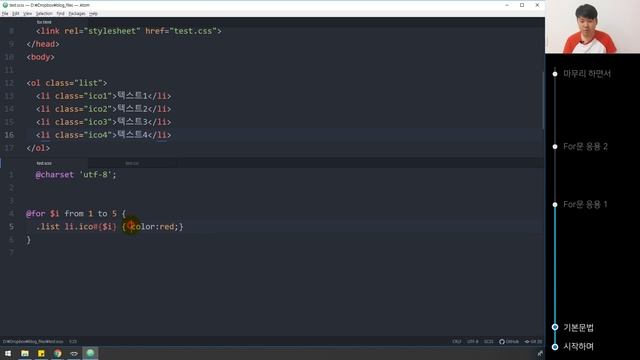The width and height of the screenshot is (640, 360).
Task: Switch to the inactive second tab in the lower pane
Action: click(x=132, y=163)
